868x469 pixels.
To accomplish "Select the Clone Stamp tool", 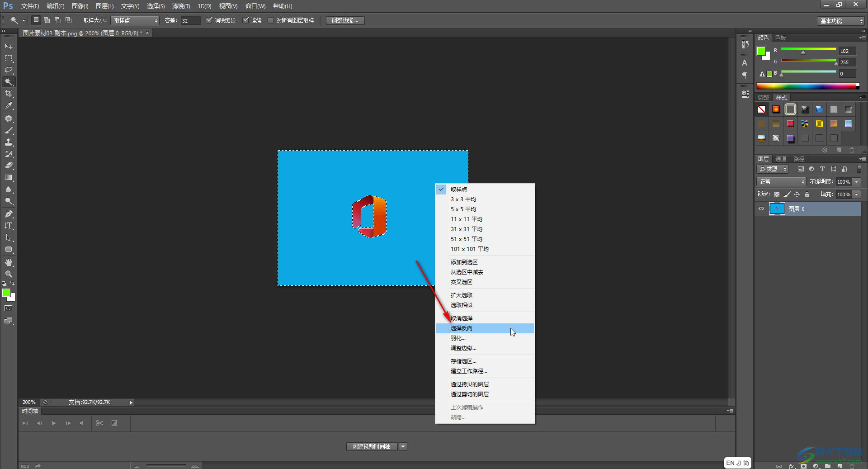I will (9, 142).
